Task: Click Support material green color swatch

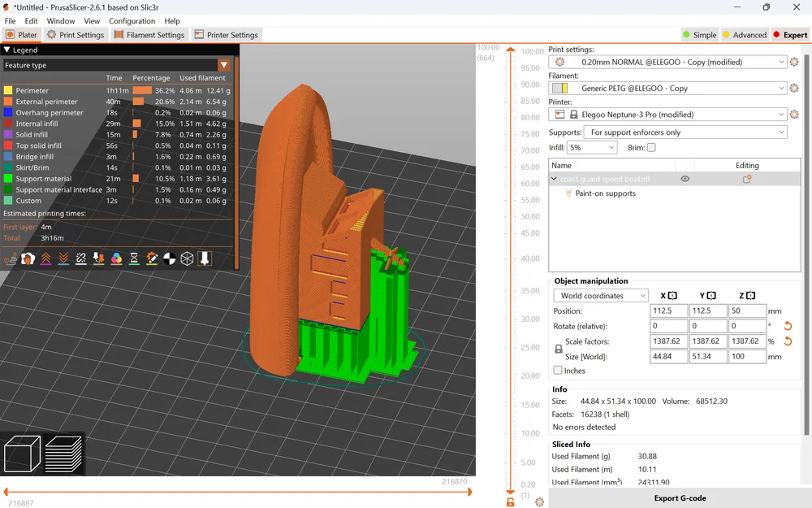Action: (x=8, y=178)
